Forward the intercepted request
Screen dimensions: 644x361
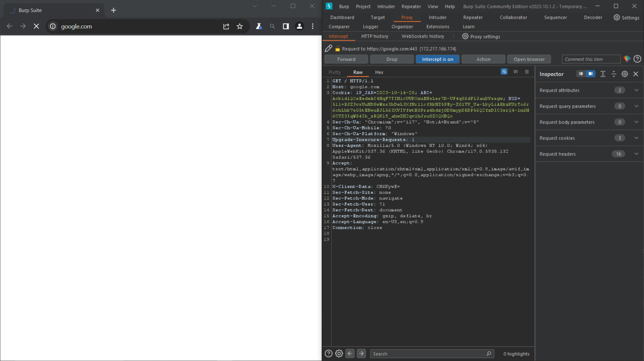click(x=346, y=59)
